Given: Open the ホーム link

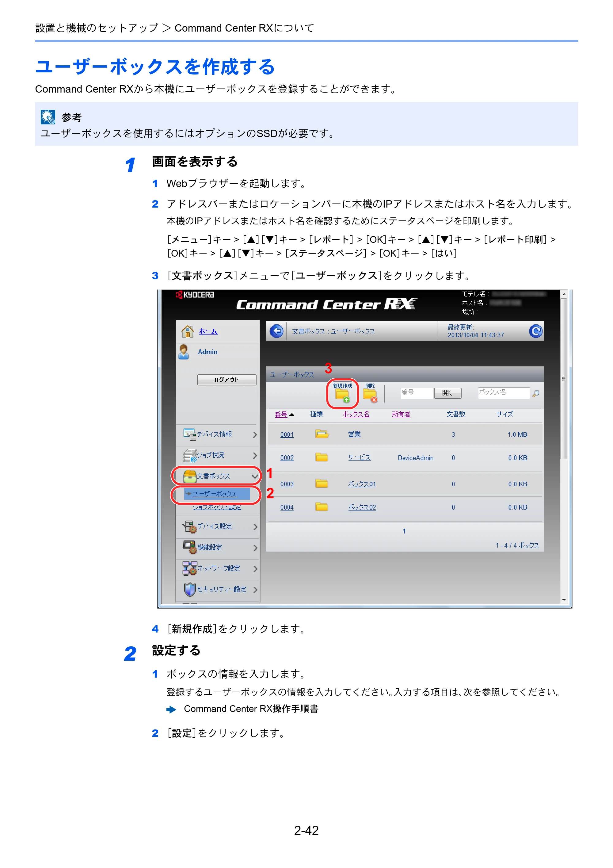Looking at the screenshot, I should point(208,331).
